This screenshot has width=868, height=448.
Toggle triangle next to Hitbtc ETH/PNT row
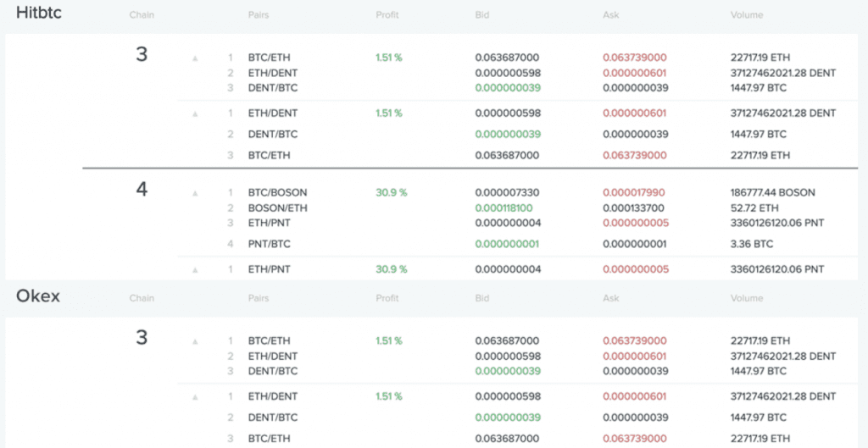(195, 270)
